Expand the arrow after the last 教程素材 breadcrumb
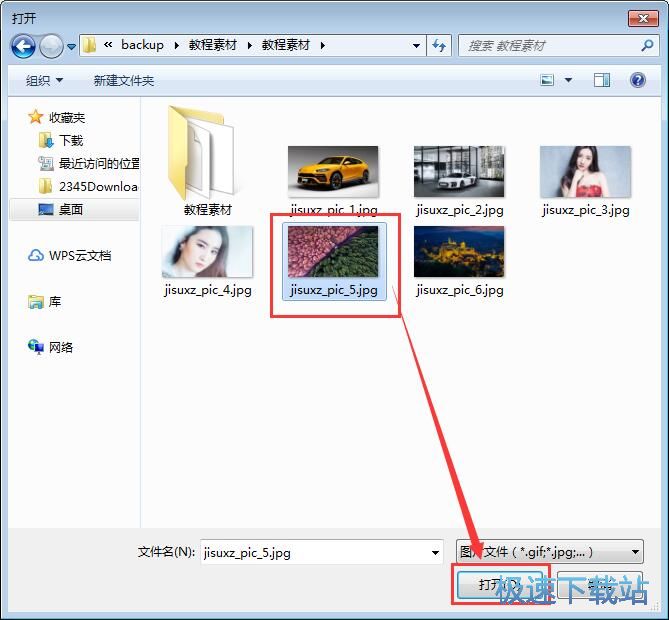This screenshot has width=669, height=620. (x=323, y=45)
